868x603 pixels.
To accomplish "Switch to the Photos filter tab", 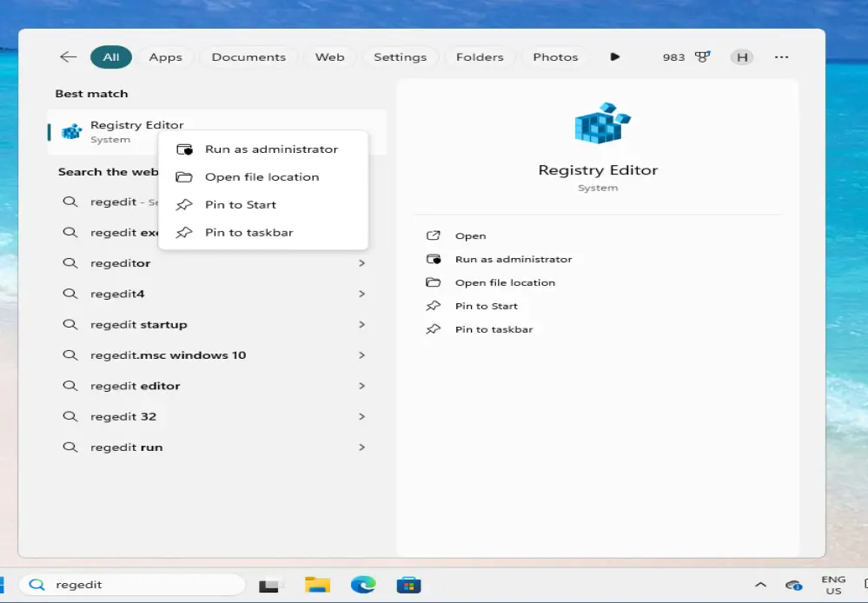I will tap(555, 57).
